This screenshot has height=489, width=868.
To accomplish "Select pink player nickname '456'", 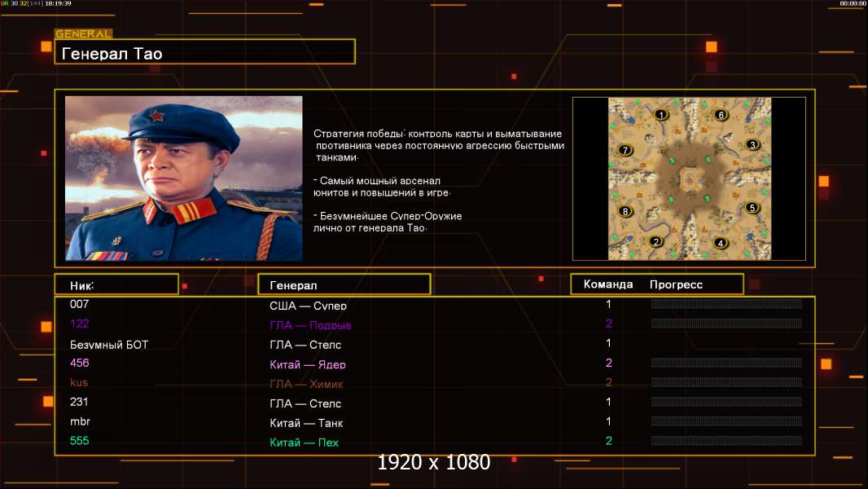I will tap(79, 363).
